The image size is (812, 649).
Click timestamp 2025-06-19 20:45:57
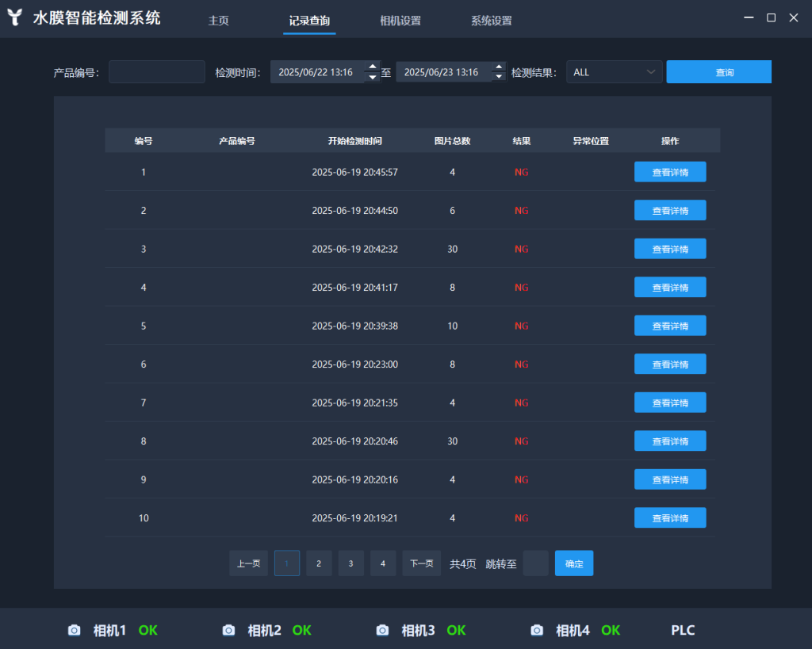click(354, 172)
